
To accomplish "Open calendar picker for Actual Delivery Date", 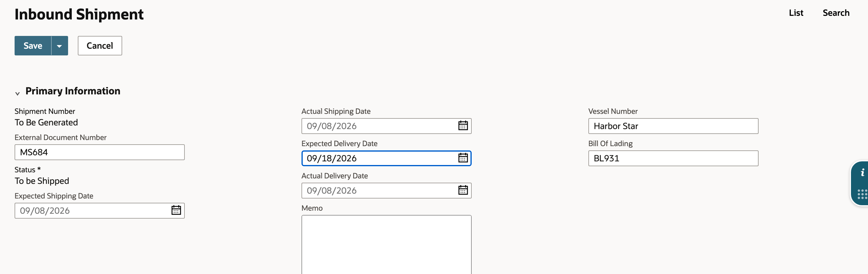I will click(463, 190).
